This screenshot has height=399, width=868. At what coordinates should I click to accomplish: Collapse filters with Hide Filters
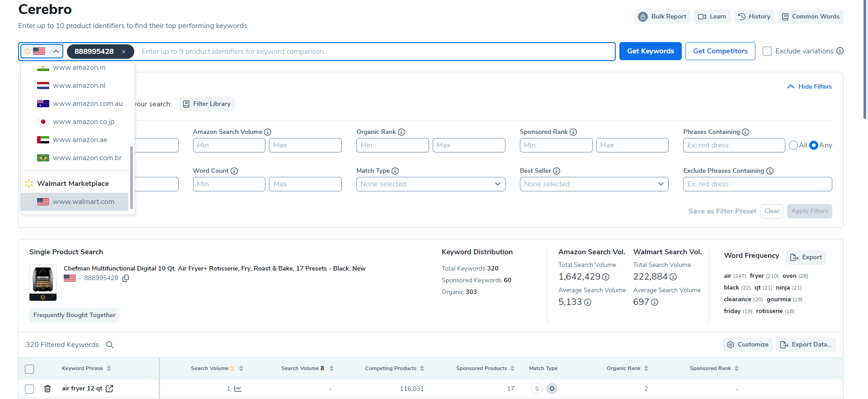pos(809,86)
